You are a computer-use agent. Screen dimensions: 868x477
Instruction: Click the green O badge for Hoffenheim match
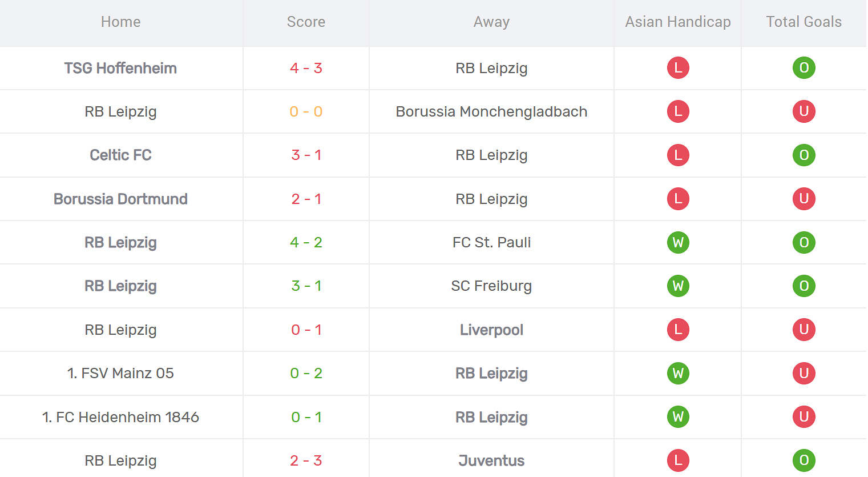click(x=804, y=68)
